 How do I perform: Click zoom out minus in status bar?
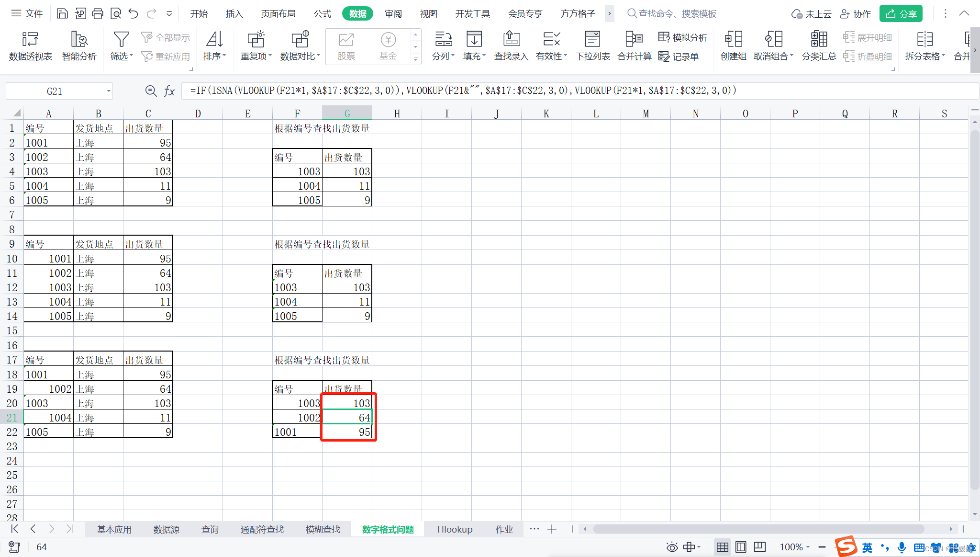click(x=822, y=547)
